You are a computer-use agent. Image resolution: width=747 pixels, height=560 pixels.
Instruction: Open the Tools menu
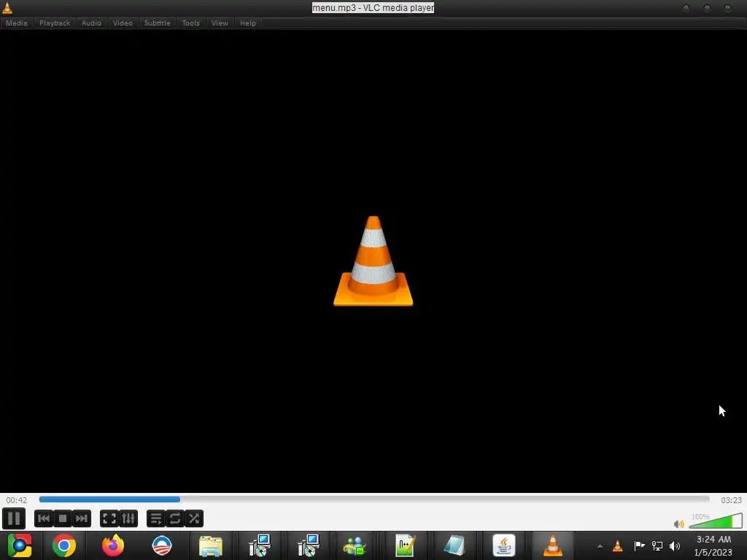tap(191, 23)
